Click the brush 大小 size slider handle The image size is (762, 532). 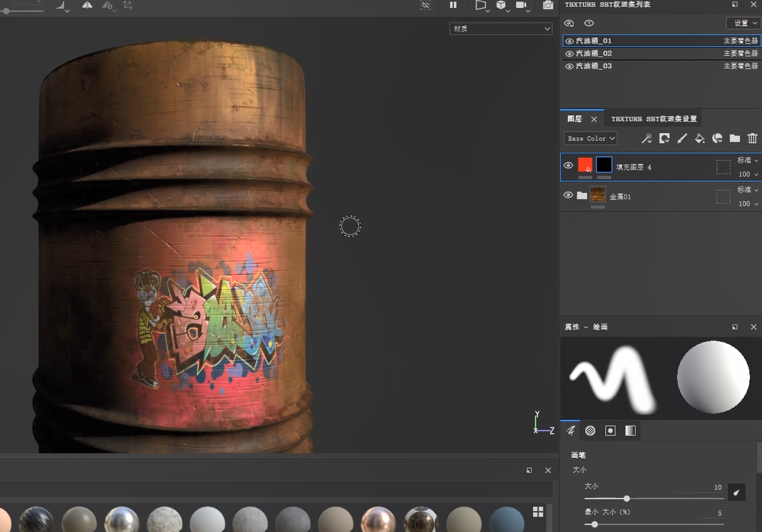(626, 499)
